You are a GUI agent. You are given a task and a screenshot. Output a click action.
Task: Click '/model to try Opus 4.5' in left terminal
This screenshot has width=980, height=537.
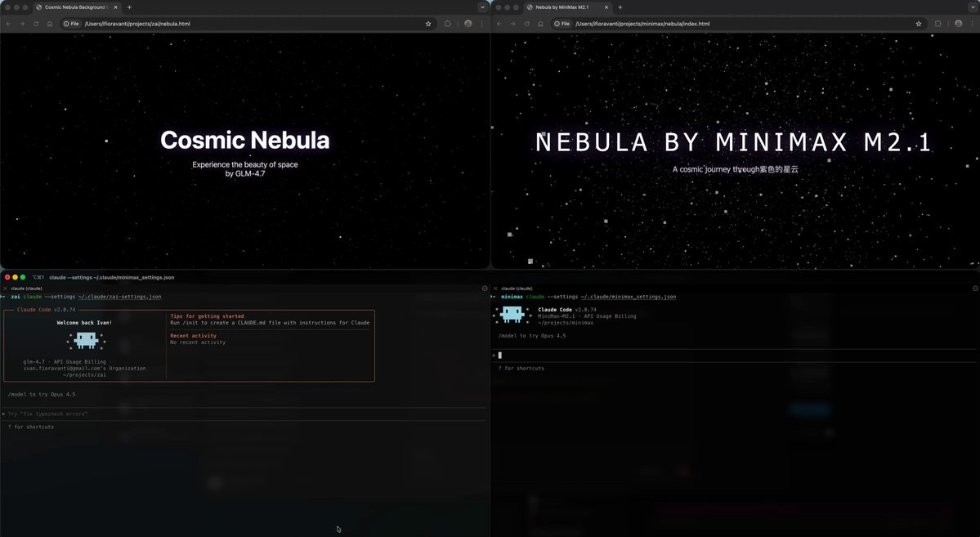click(x=41, y=395)
